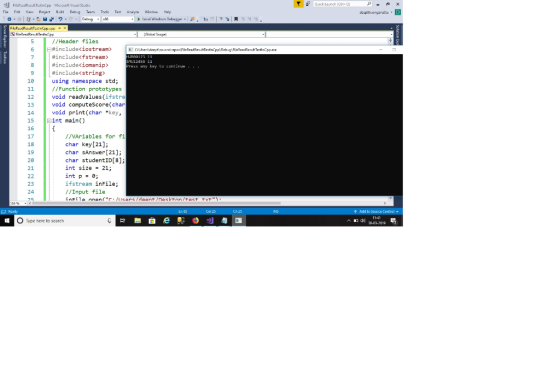Show hidden system tray icons
This screenshot has height=373, width=560.
click(349, 221)
